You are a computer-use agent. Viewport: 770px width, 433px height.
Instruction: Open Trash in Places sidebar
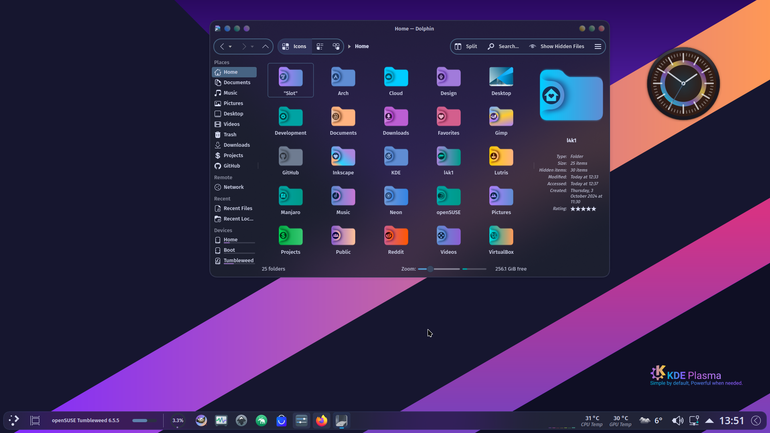[234, 135]
